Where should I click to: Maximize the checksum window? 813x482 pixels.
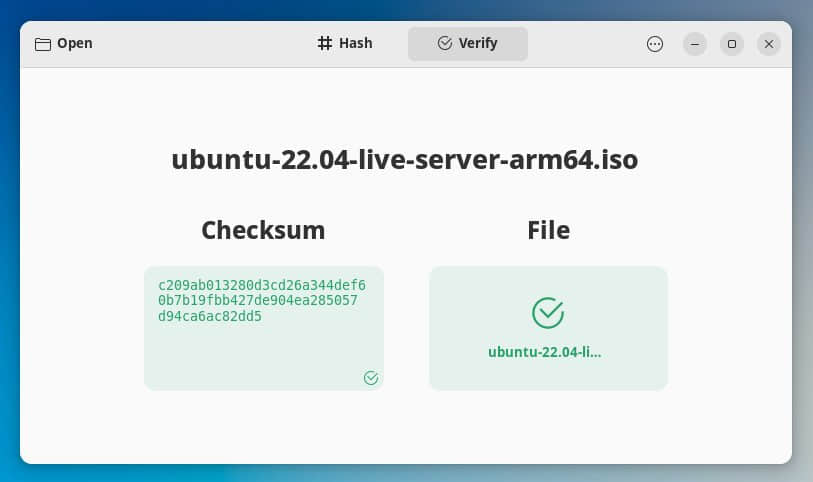(x=732, y=44)
